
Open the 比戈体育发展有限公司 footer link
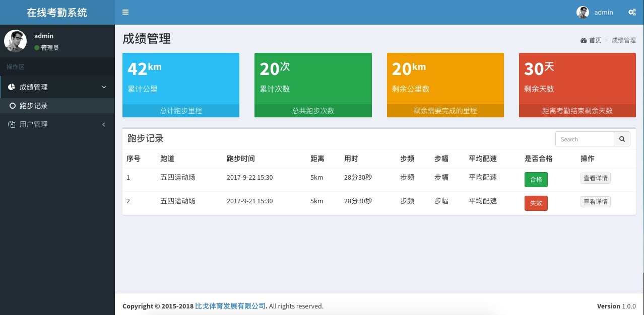pos(230,306)
